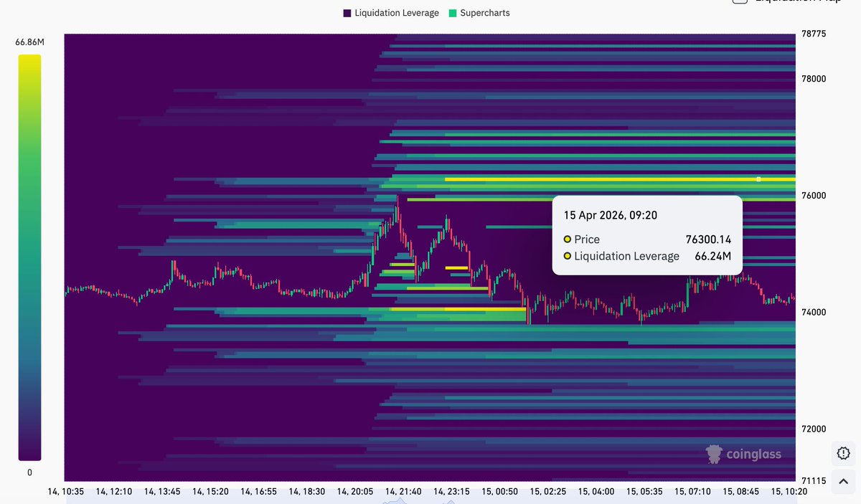Open the exclamation badge alert icon
Screen dimensions: 861x504
pos(843,453)
